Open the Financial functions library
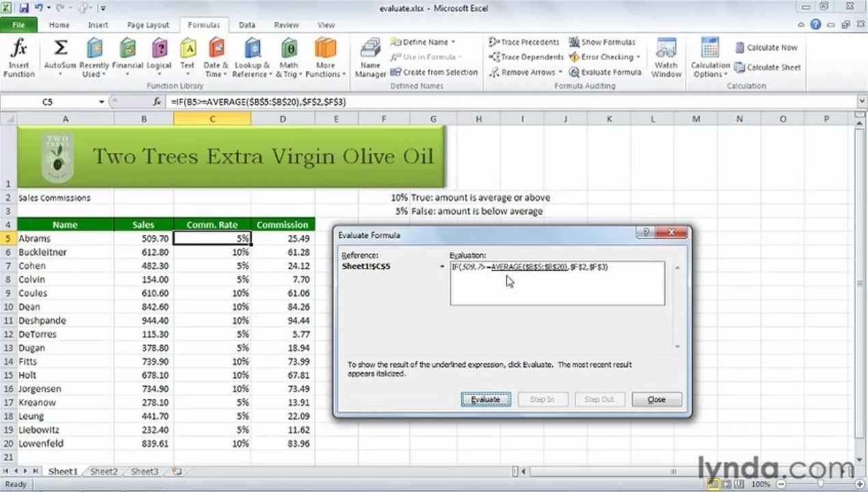 [x=127, y=59]
